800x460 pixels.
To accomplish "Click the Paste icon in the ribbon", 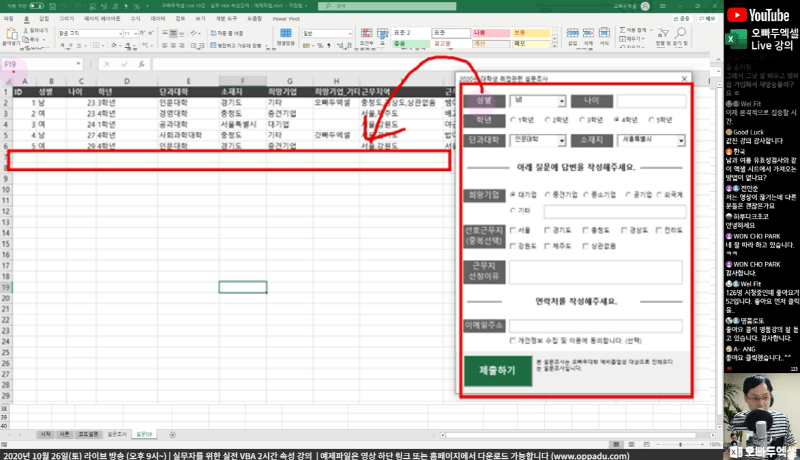I will point(10,35).
